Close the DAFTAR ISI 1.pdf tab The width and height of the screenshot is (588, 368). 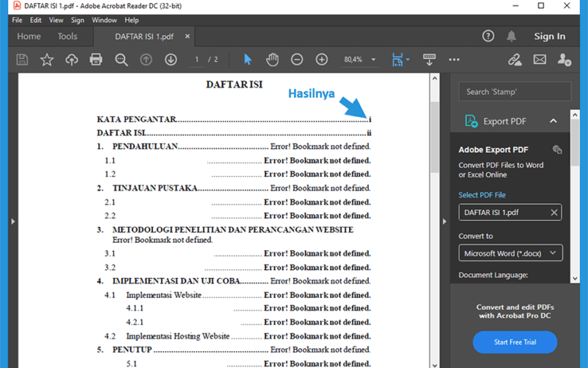pos(187,36)
